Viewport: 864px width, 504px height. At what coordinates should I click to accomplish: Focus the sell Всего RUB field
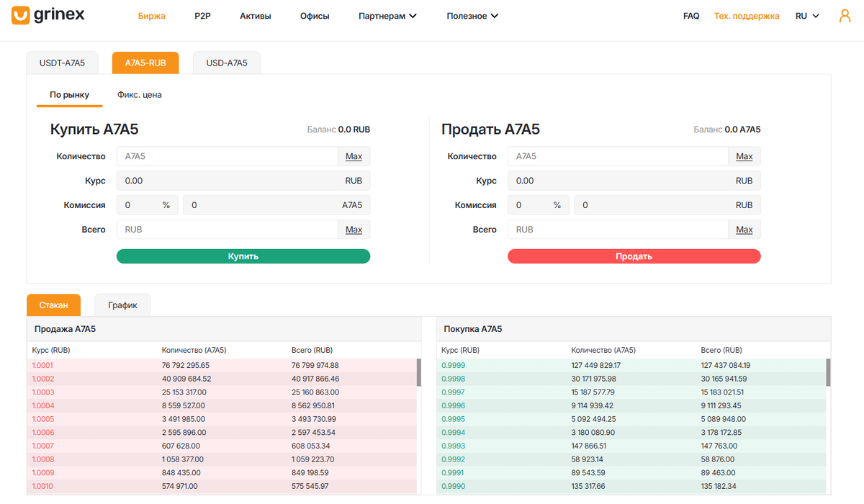click(x=618, y=230)
